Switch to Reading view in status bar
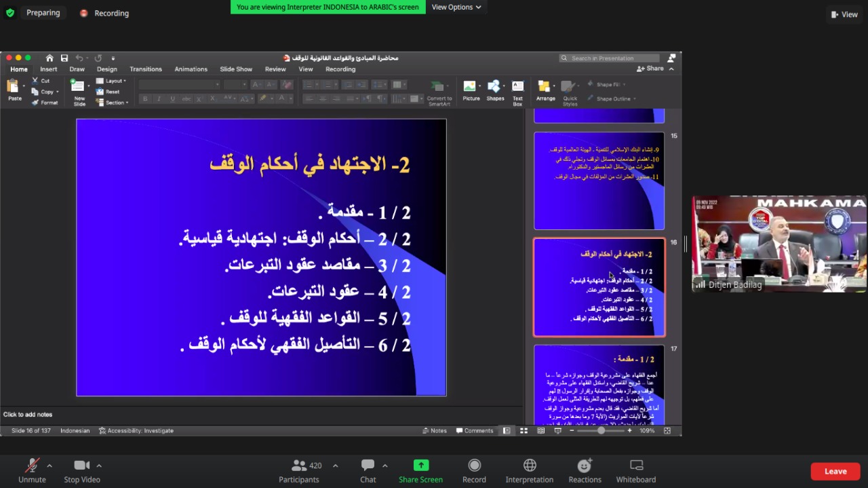This screenshot has height=488, width=868. coord(540,431)
